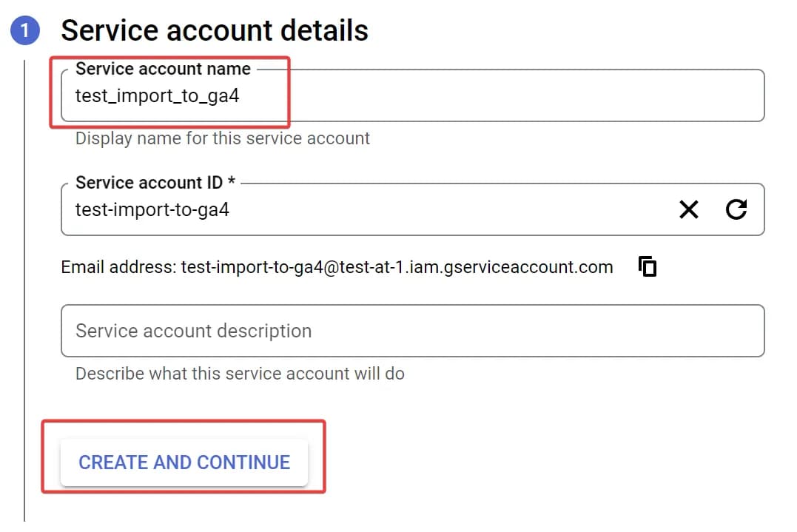Click the vertical stepper line below step 1
The image size is (797, 532).
click(x=24, y=291)
